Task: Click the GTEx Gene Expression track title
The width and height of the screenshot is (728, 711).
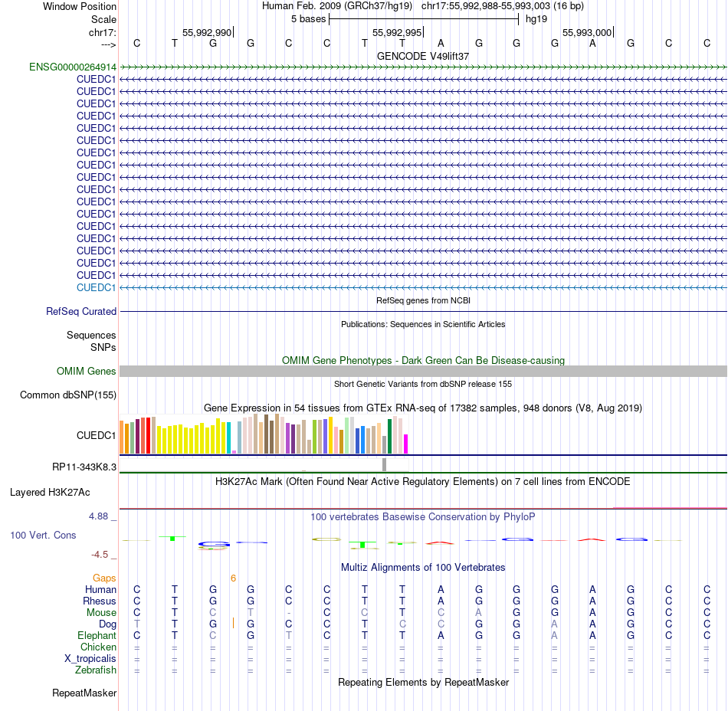Action: coord(423,408)
